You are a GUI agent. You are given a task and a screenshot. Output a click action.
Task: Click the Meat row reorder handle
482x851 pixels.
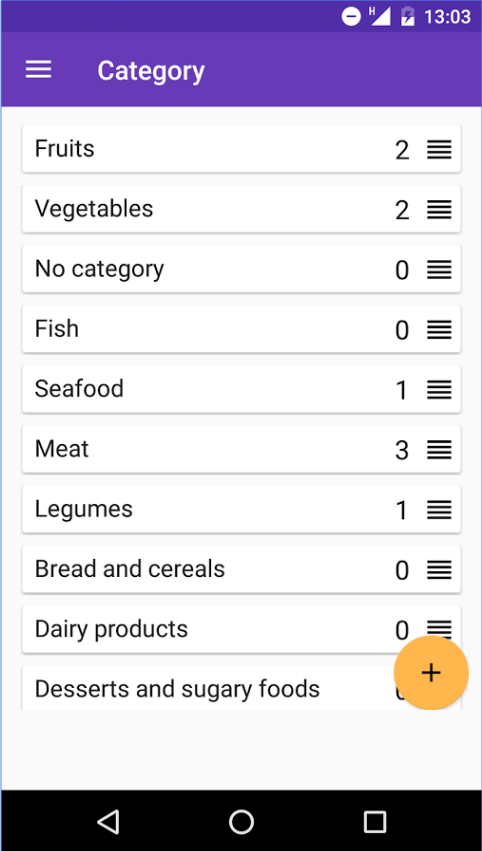click(439, 450)
